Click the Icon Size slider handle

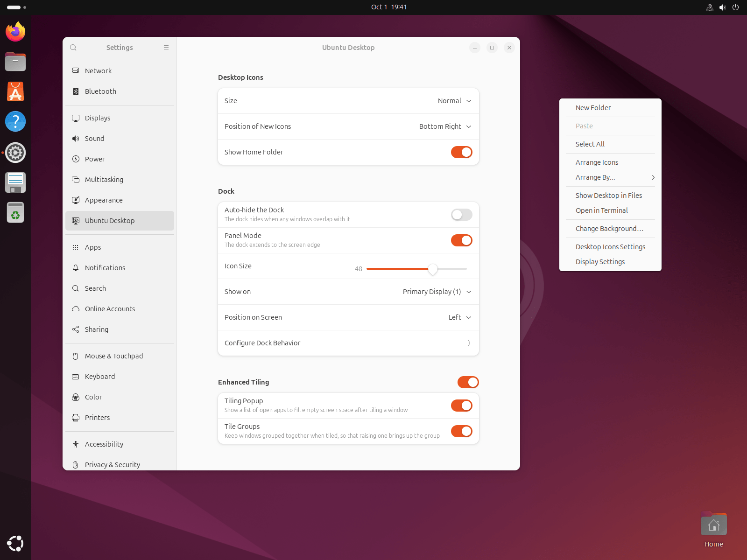[433, 269]
